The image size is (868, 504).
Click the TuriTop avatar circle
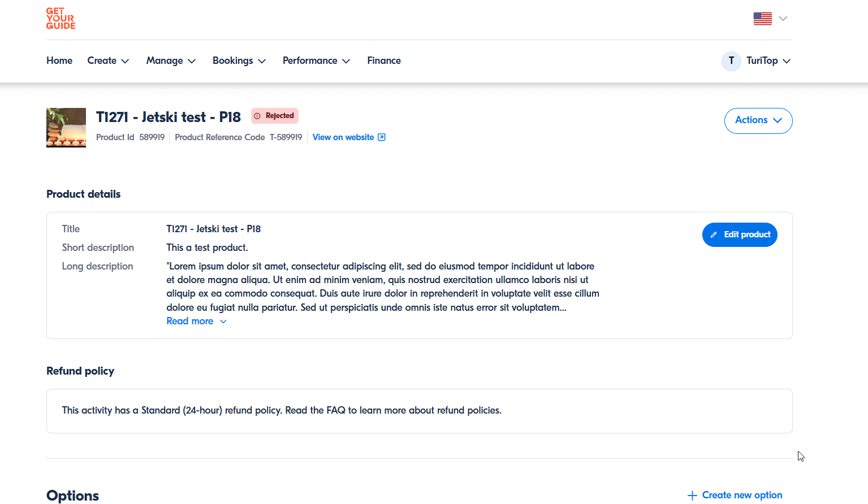pyautogui.click(x=731, y=61)
